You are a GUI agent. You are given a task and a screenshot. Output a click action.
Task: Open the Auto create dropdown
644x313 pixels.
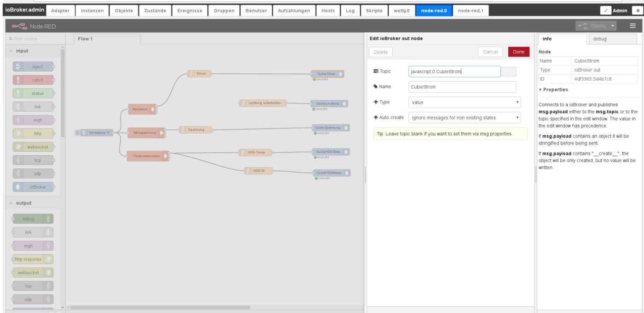tap(464, 117)
